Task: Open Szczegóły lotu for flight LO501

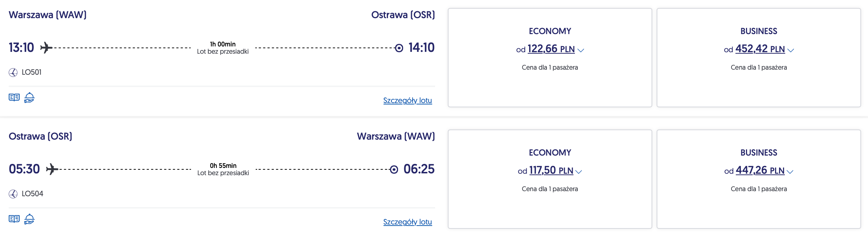Action: (x=407, y=100)
